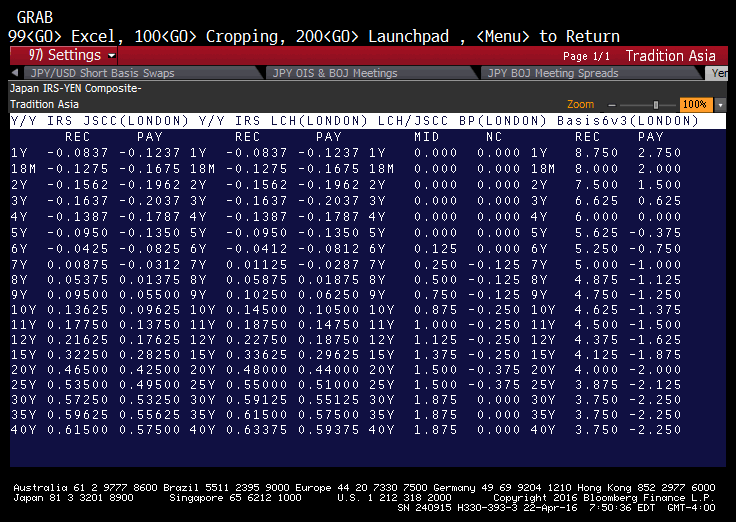Select Y/Y IRS JSCC(LONDON) column header

[x=100, y=121]
